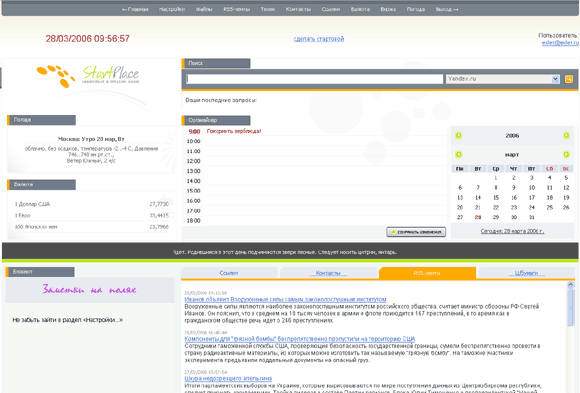Show previous month before март
Viewport: 580px width, 393px height.
[x=459, y=154]
